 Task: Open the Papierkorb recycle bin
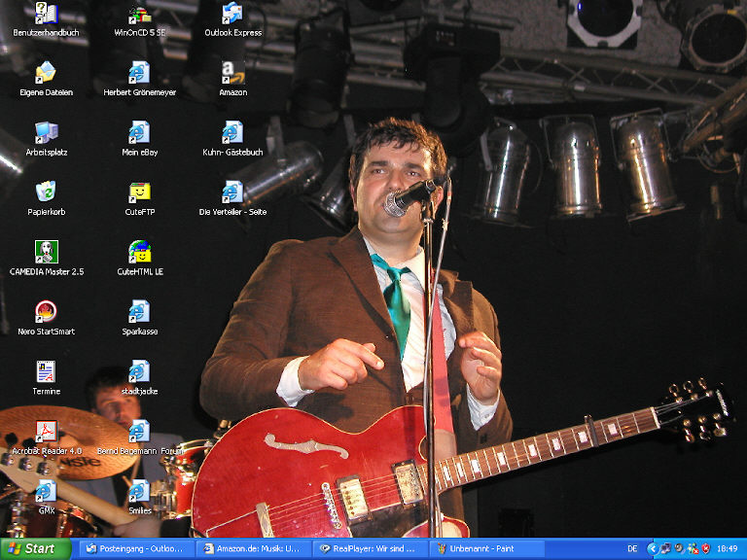46,192
